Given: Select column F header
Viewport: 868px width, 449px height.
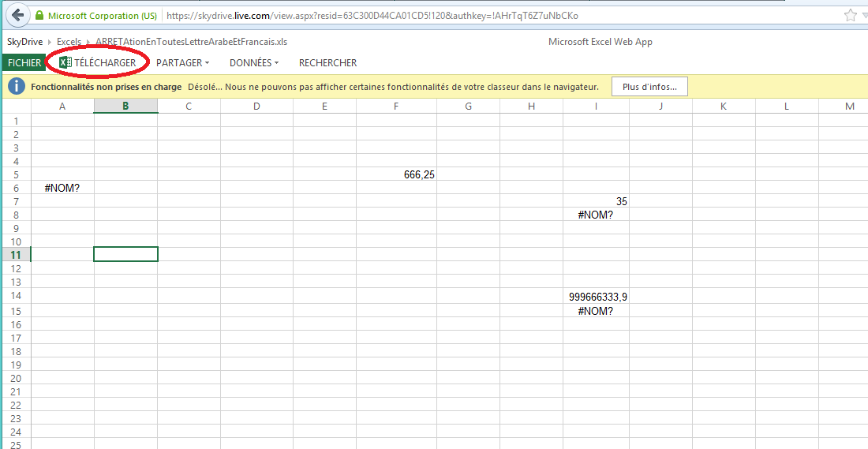Looking at the screenshot, I should click(396, 107).
